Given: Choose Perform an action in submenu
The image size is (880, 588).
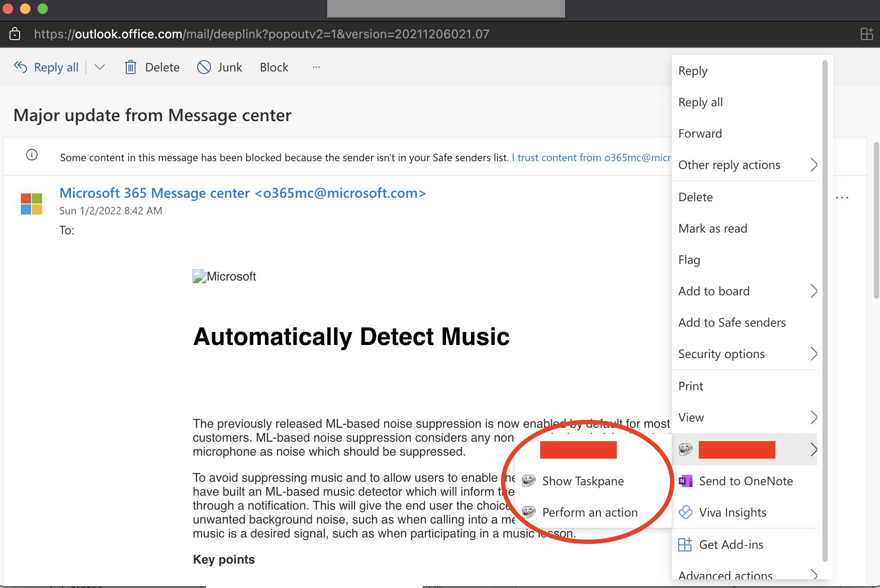Looking at the screenshot, I should 589,513.
